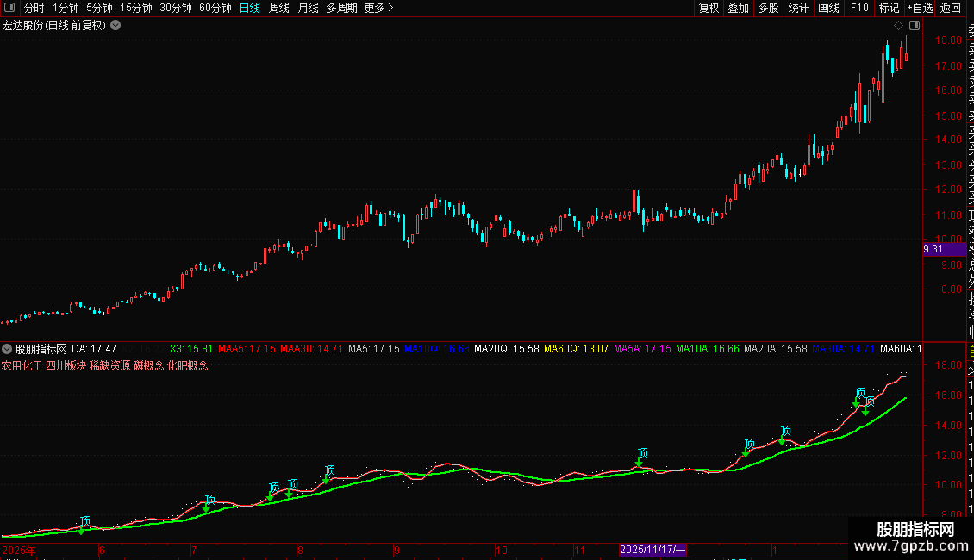Click the MA20Q: 15.58 indicator value

[507, 349]
